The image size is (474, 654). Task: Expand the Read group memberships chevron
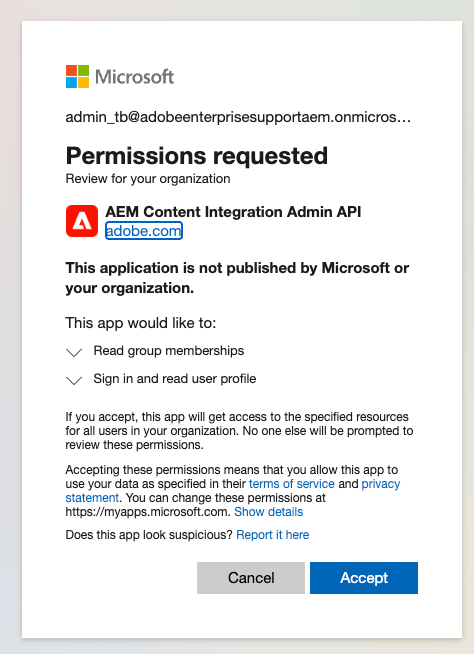point(74,352)
